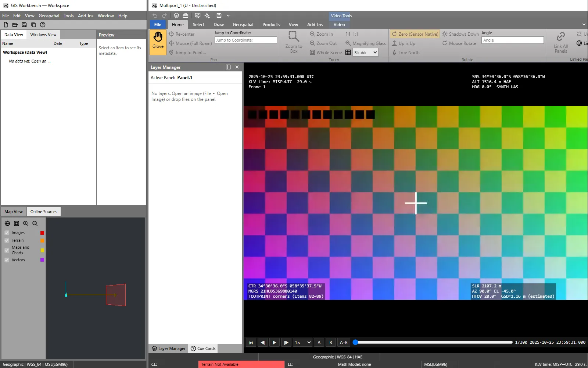Click the video timeline slider handle

click(355, 342)
